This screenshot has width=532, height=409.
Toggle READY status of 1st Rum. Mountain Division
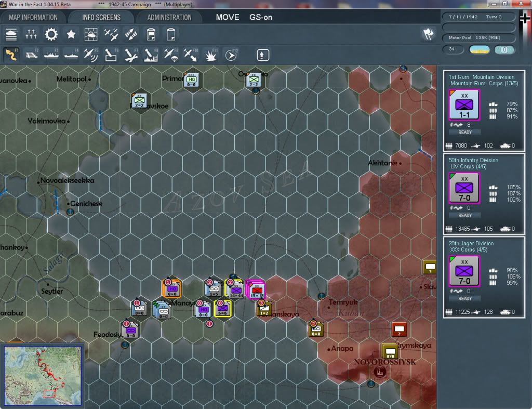point(465,133)
